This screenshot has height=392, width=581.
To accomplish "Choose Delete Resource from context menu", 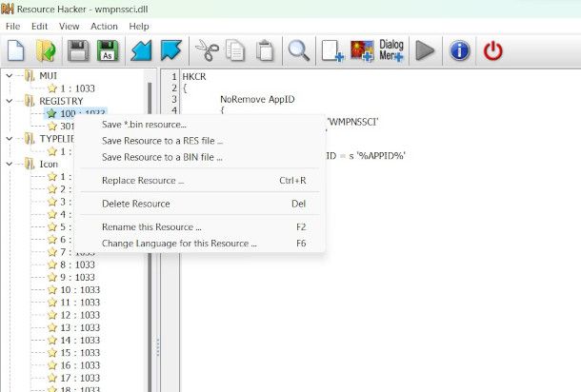I will click(200, 204).
